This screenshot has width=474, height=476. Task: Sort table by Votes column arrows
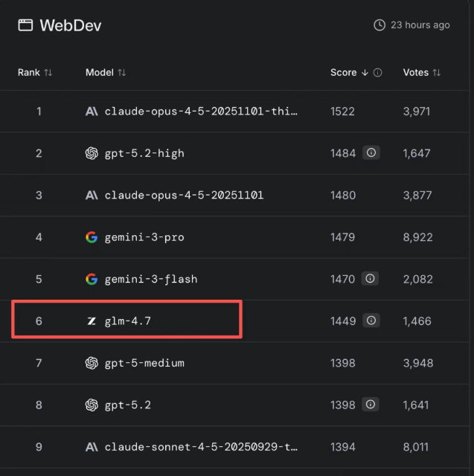436,73
